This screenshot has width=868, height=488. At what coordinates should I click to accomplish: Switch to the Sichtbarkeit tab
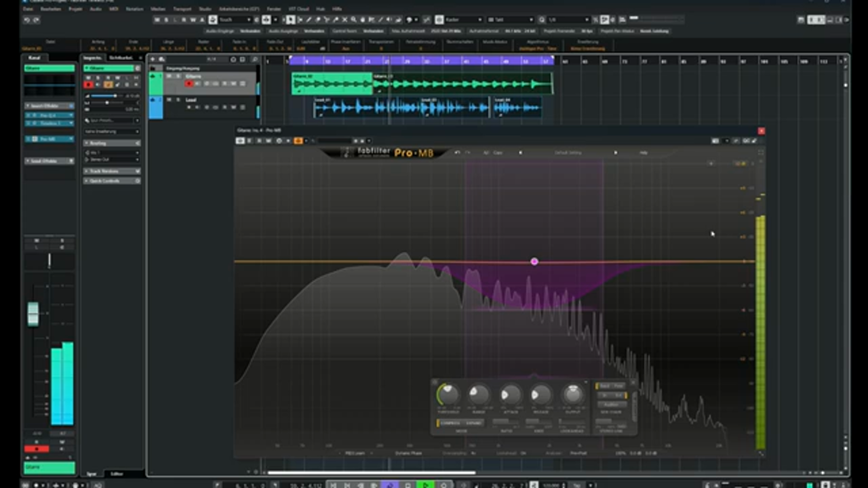[x=121, y=58]
